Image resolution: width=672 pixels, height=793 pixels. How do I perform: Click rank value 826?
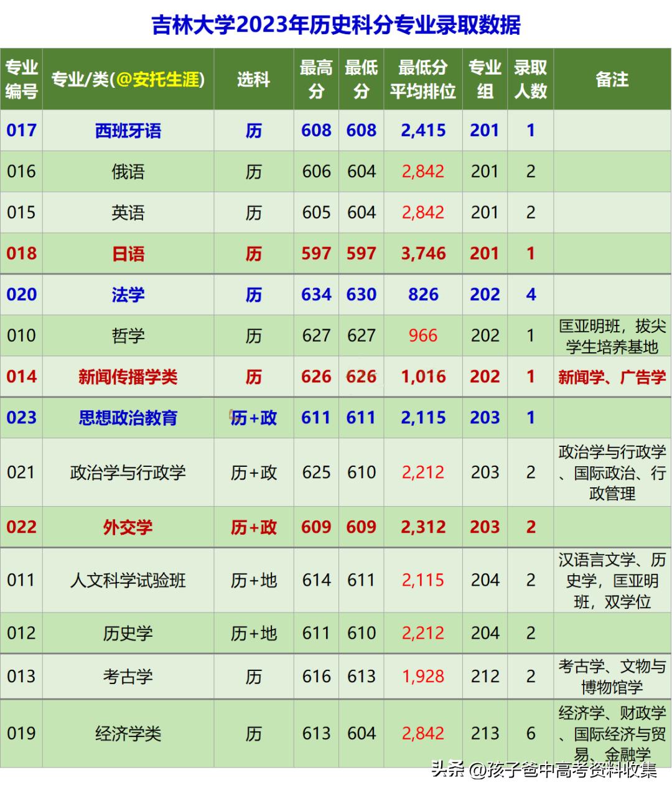[423, 295]
